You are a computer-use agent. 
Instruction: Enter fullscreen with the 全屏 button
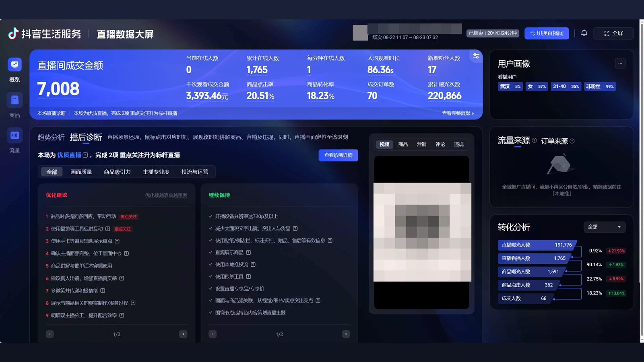[x=613, y=33]
